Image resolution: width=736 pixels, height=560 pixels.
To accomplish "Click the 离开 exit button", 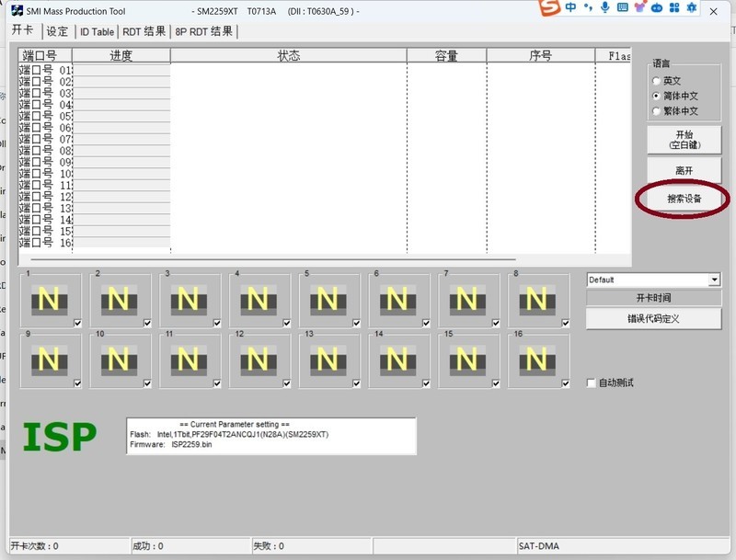I will pyautogui.click(x=684, y=170).
